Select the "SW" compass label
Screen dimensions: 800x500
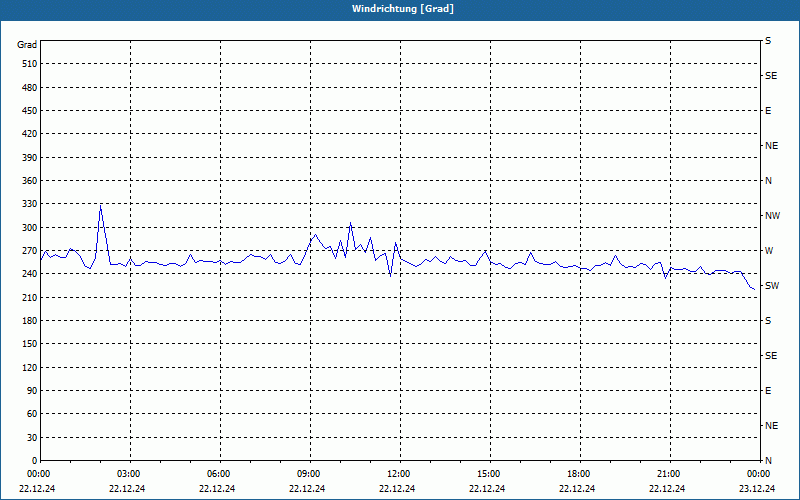coord(772,286)
